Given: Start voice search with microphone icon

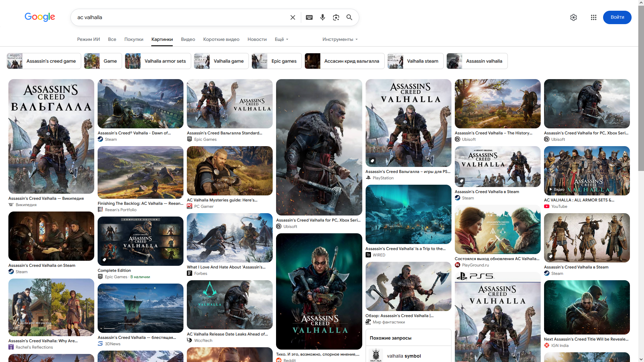Looking at the screenshot, I should pos(323,17).
